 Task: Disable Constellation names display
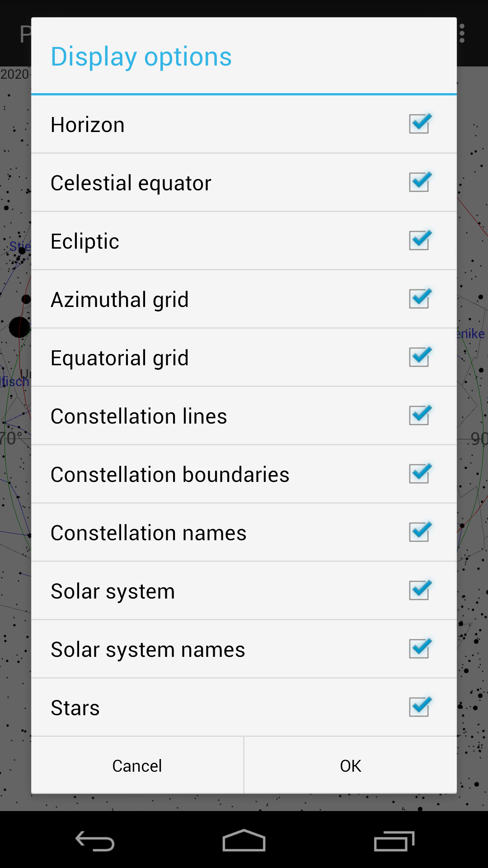420,532
